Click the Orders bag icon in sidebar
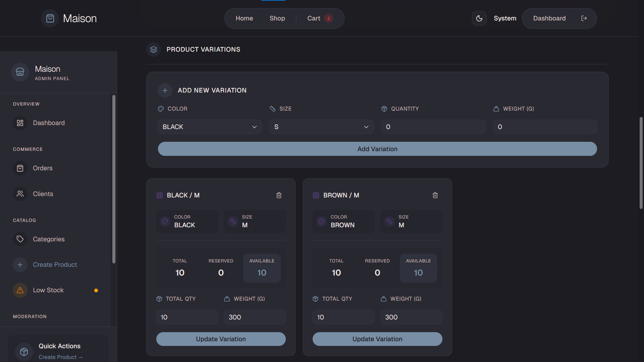 [20, 168]
